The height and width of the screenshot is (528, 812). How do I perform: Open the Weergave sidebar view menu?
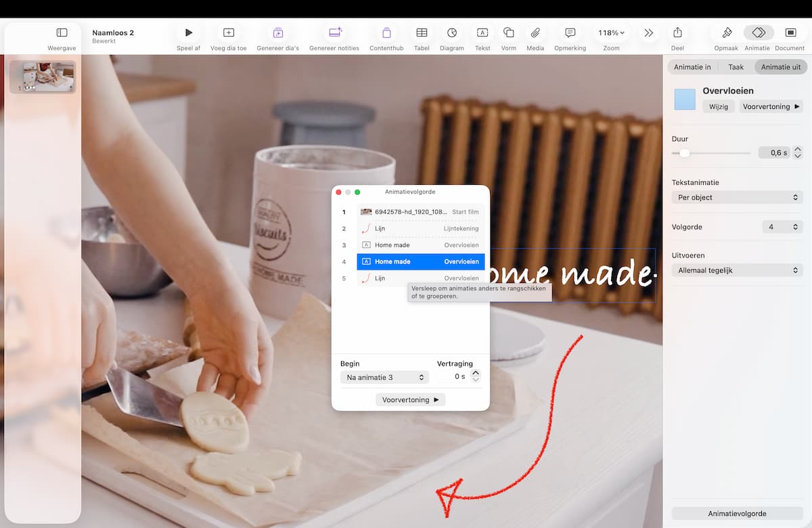[x=62, y=32]
